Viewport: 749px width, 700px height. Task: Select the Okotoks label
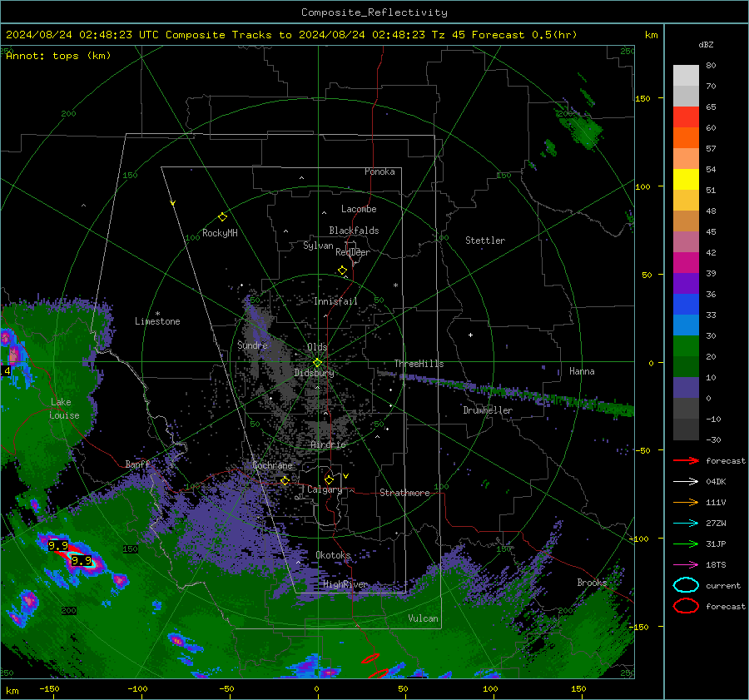pos(333,555)
